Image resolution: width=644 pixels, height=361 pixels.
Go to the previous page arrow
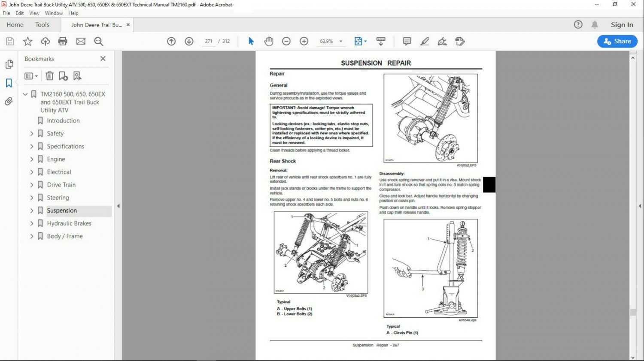pos(171,42)
